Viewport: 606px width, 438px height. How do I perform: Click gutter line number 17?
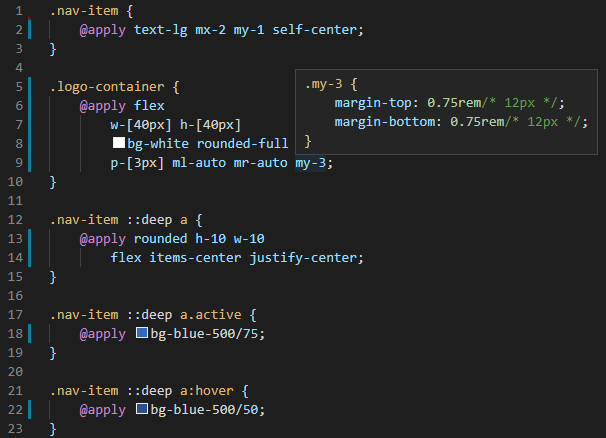pos(16,314)
